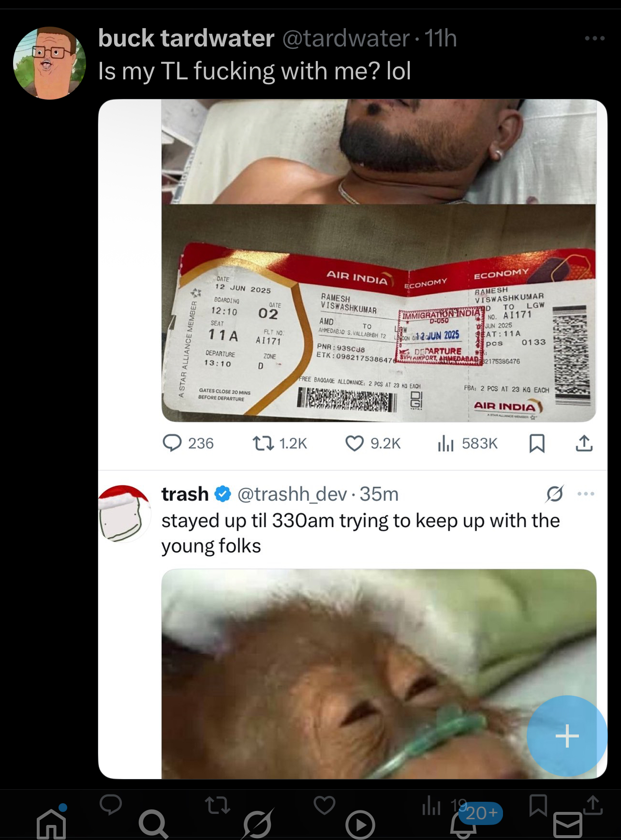Tap the blue compose post button
621x840 pixels.
point(567,736)
